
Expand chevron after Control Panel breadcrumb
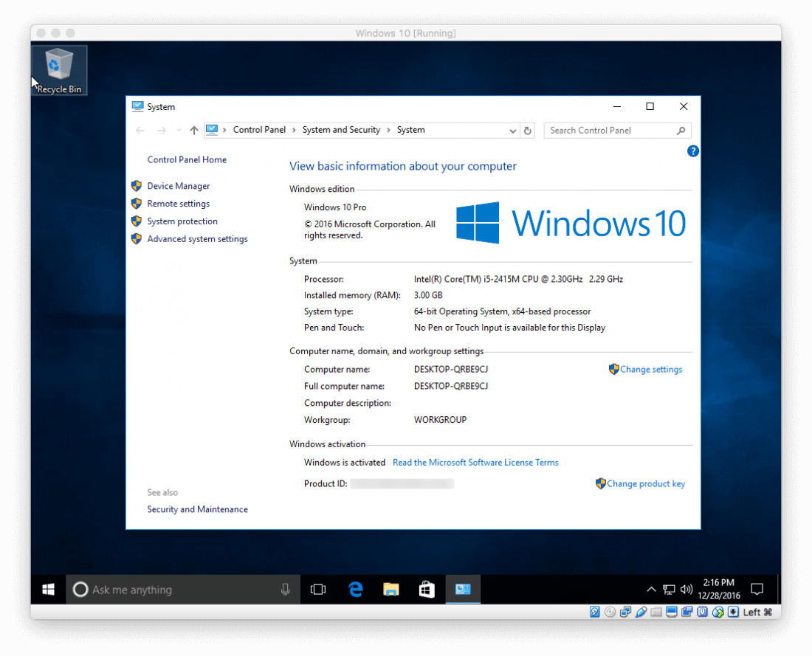[x=294, y=130]
